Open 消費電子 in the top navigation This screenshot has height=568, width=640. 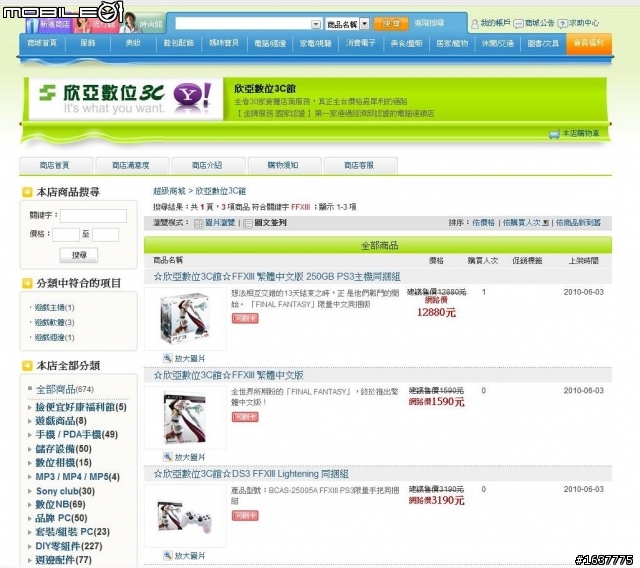coord(361,43)
